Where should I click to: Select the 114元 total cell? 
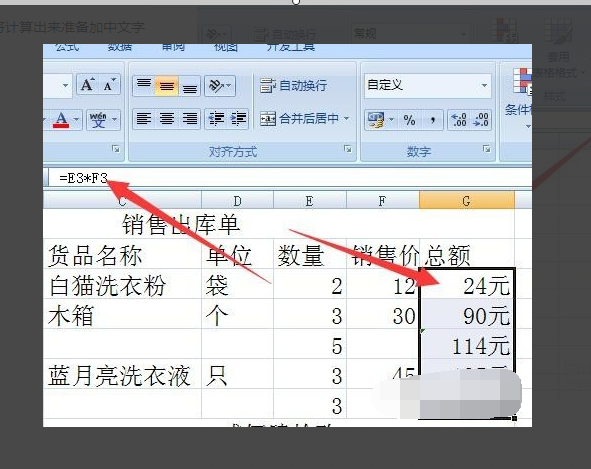click(x=467, y=344)
